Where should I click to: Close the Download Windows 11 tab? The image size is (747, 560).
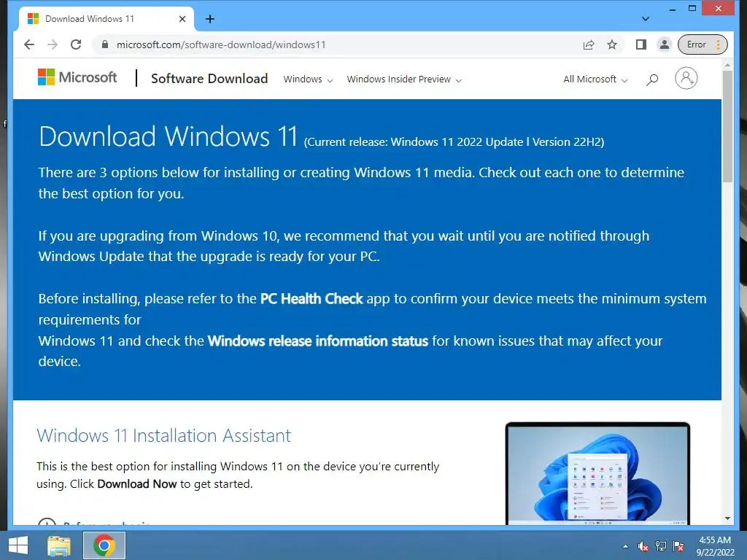tap(182, 19)
